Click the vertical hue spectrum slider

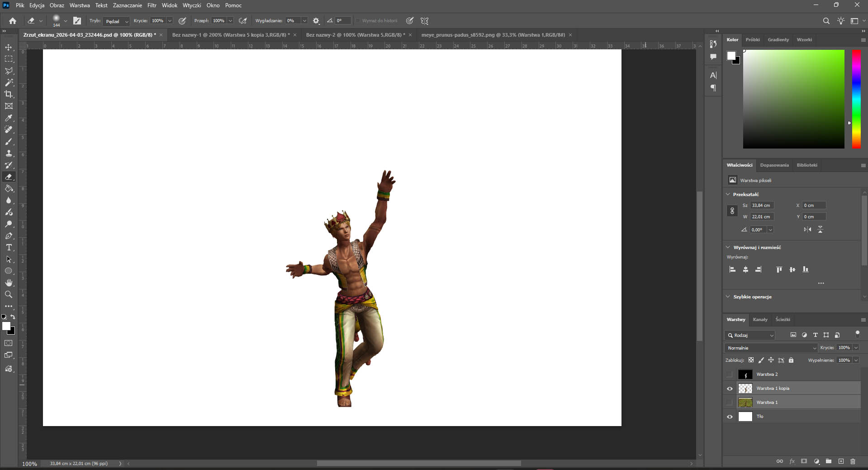pyautogui.click(x=856, y=99)
